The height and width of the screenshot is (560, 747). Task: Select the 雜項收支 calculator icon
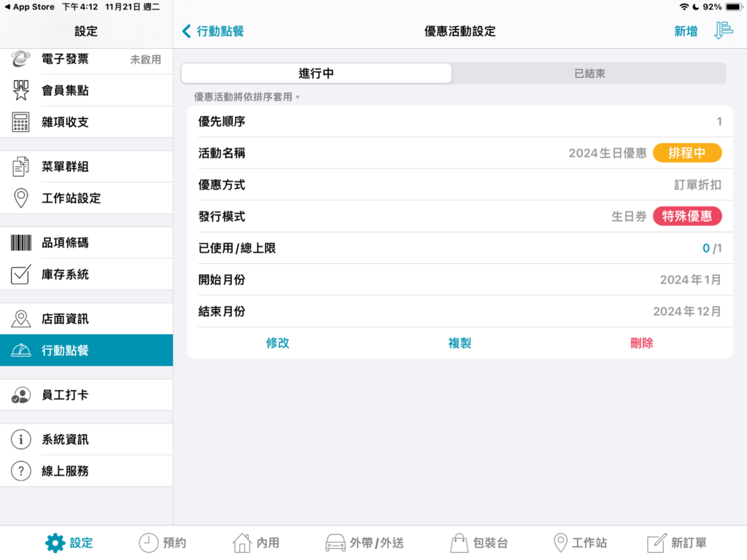pos(21,122)
